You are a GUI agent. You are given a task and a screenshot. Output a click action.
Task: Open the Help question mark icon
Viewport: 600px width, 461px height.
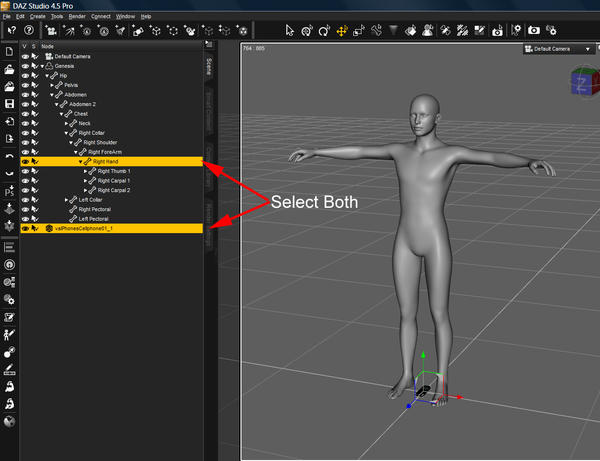(x=29, y=30)
